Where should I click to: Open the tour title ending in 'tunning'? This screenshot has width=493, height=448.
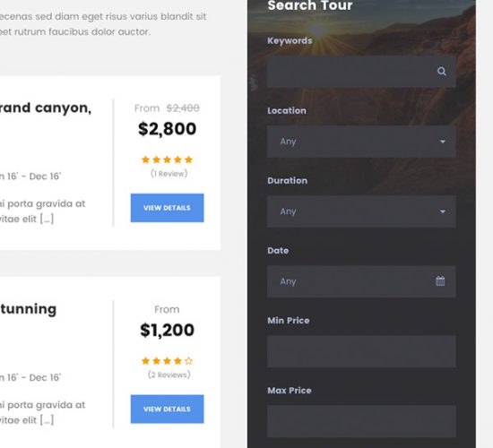[x=28, y=309]
